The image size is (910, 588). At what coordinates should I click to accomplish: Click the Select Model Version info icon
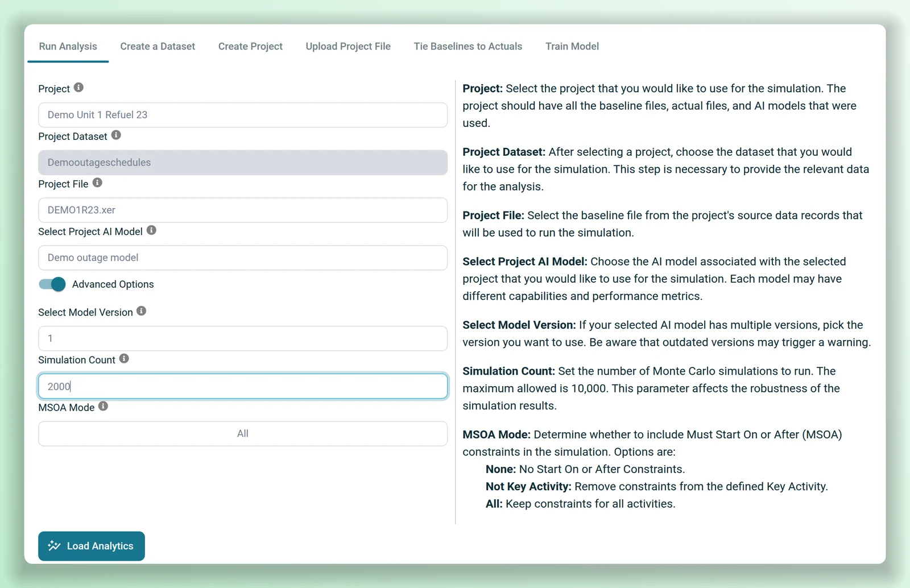tap(142, 311)
